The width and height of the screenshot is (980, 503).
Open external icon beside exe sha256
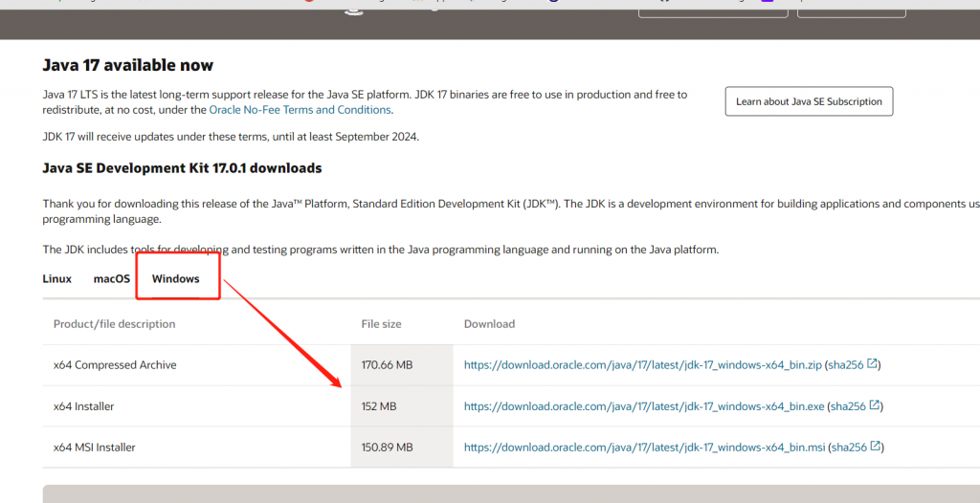[875, 405]
